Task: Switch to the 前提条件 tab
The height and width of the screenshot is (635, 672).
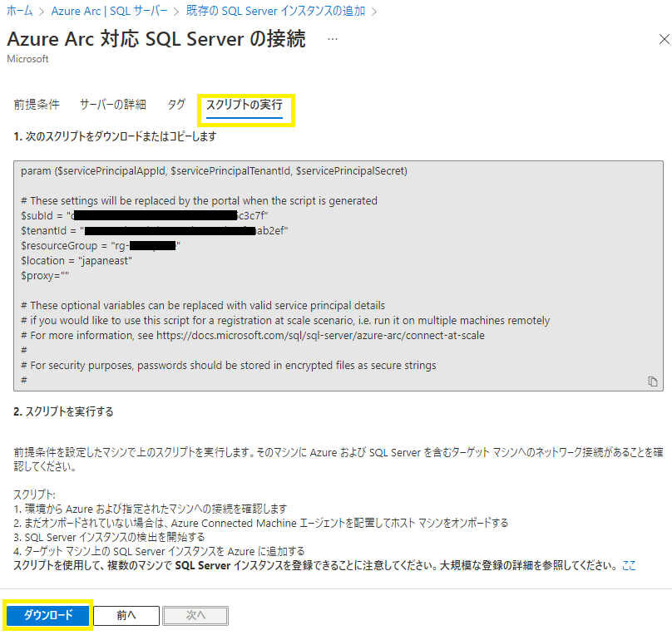Action: (37, 105)
